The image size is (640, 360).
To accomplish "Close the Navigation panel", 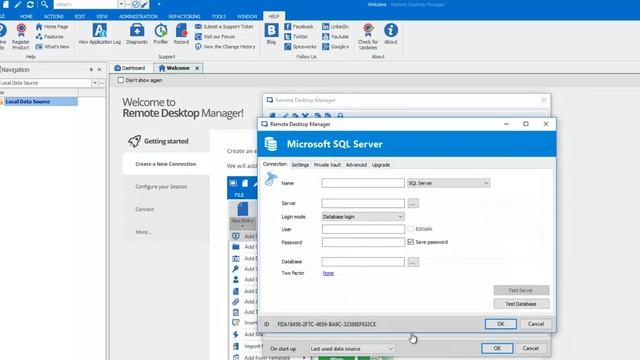I will (x=99, y=70).
